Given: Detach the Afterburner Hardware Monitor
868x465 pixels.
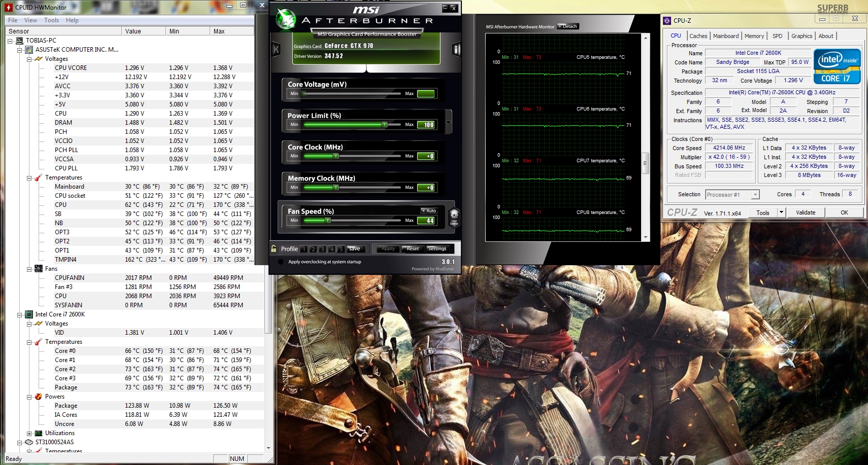Looking at the screenshot, I should point(568,26).
